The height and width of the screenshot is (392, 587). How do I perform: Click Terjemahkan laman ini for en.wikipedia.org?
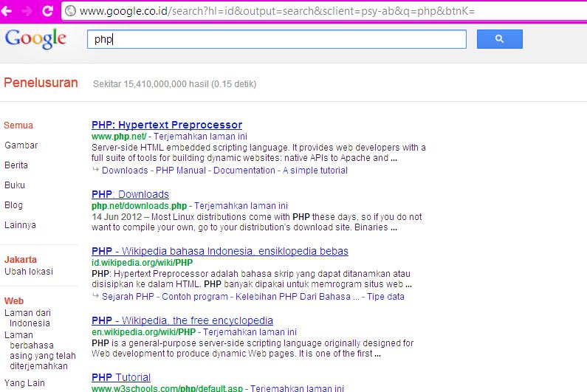(250, 331)
